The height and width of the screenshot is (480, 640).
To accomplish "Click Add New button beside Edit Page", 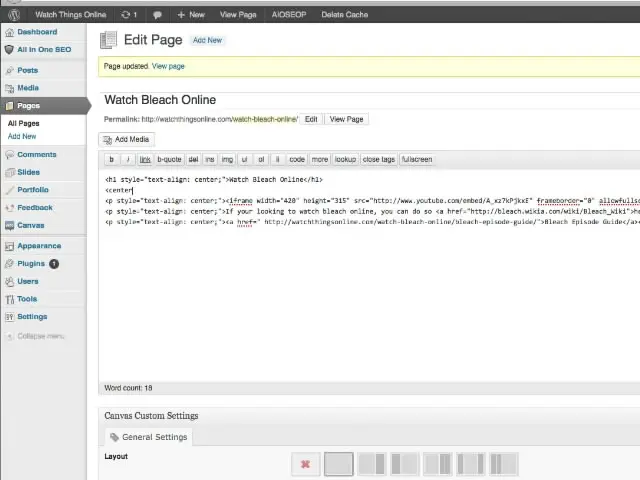I will 207,40.
